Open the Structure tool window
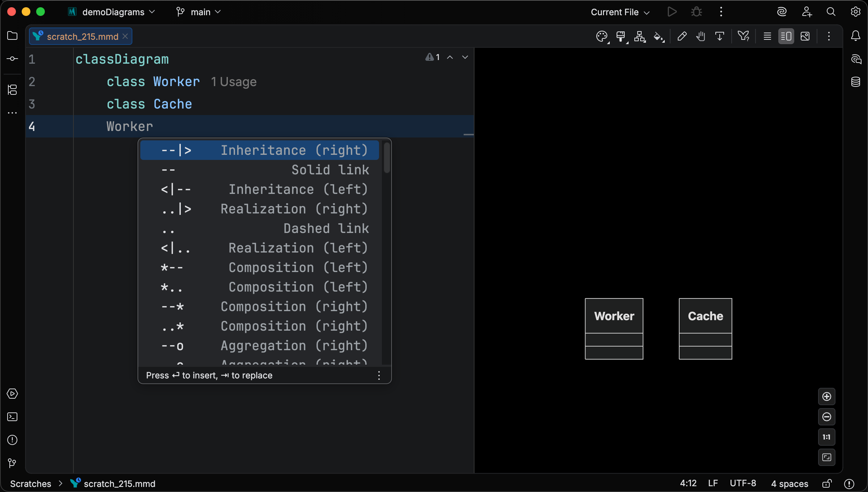 (12, 90)
